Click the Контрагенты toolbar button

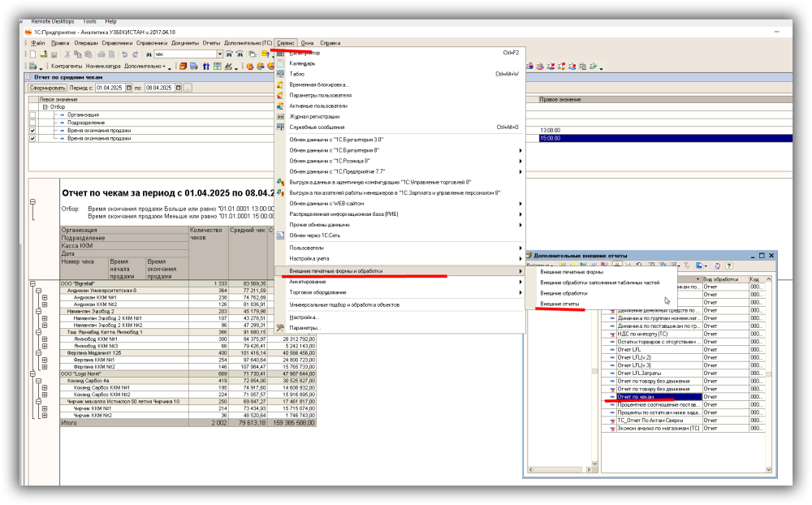[x=67, y=67]
